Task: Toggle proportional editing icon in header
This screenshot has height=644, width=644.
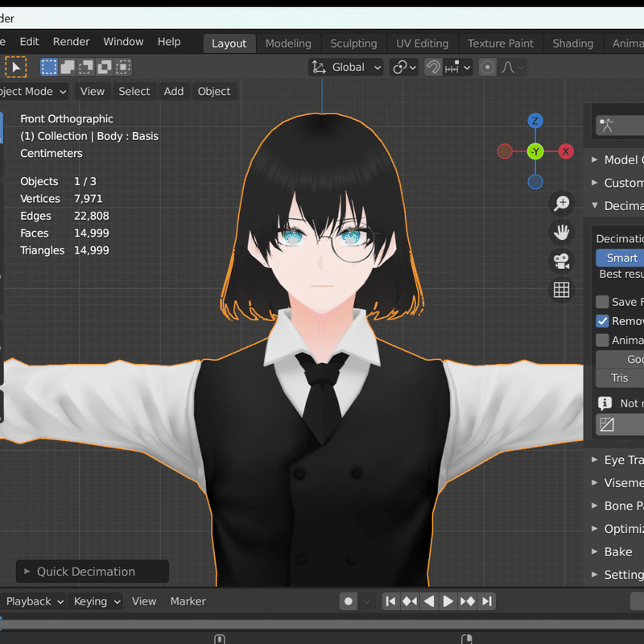Action: click(486, 67)
